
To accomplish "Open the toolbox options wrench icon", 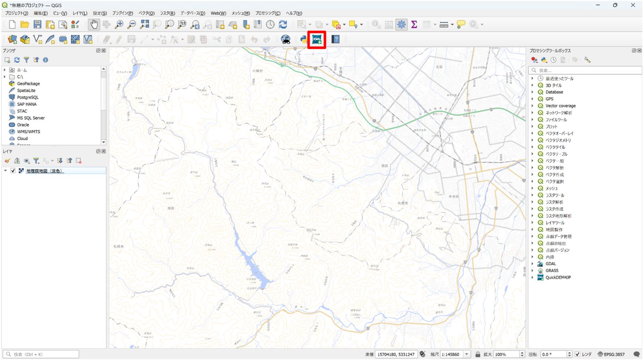I will [x=587, y=60].
